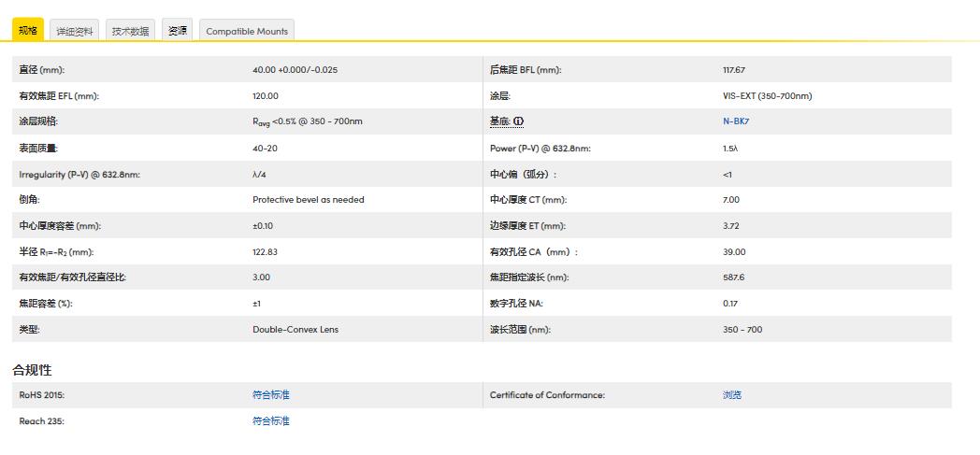Viewport: 980px width, 455px height.
Task: Click 符合标准 link for RoHS 2015
Action: 271,395
